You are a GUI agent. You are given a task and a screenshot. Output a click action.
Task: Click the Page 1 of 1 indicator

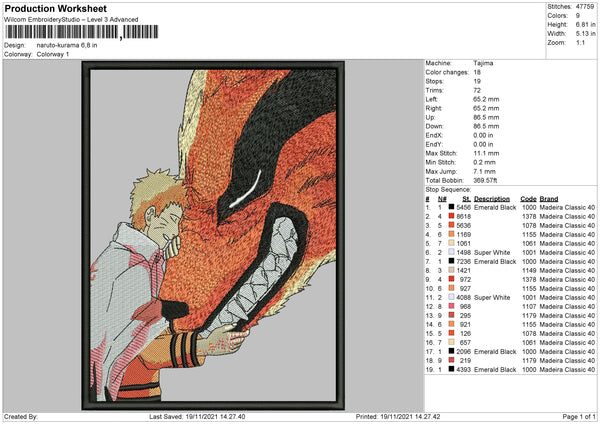[579, 416]
